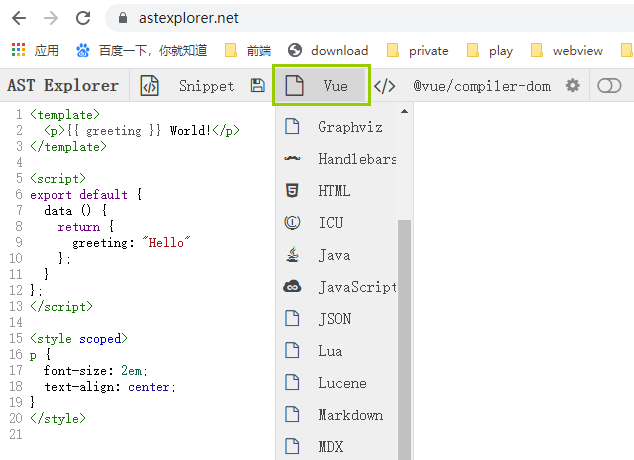Click the </script> closing tag line

coord(61,307)
